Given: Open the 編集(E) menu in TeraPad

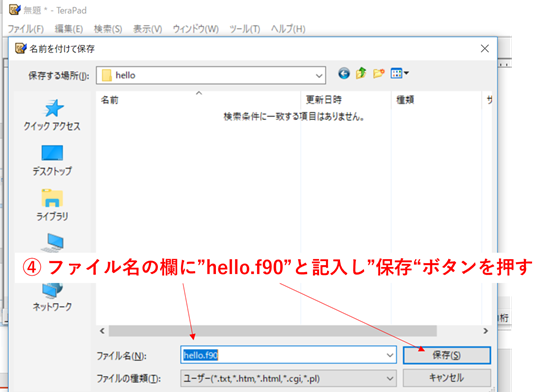Looking at the screenshot, I should tap(69, 29).
